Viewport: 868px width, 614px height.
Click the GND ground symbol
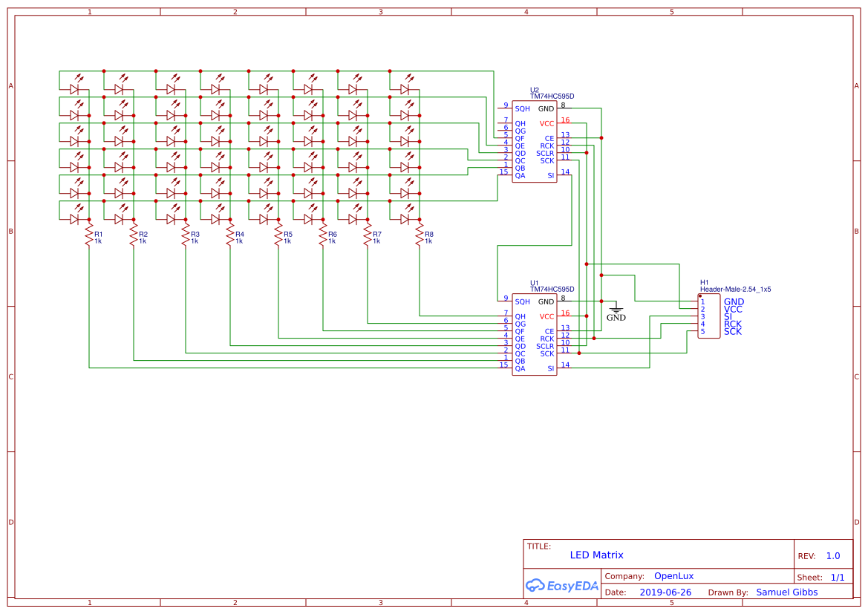click(x=616, y=310)
